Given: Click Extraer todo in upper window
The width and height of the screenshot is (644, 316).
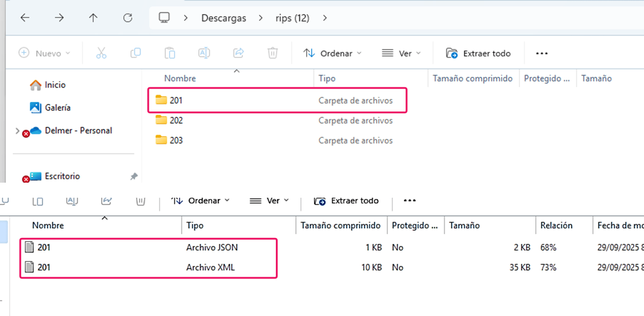Looking at the screenshot, I should point(478,53).
